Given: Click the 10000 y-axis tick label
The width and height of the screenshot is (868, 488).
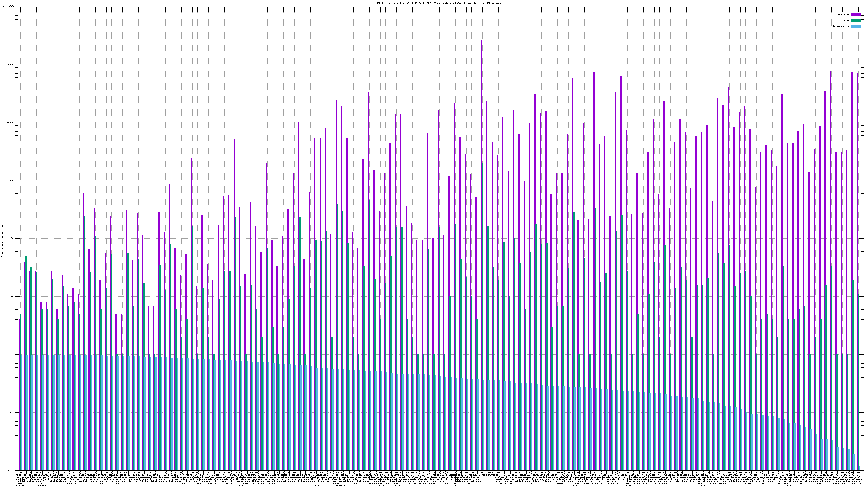Looking at the screenshot, I should pyautogui.click(x=11, y=123).
